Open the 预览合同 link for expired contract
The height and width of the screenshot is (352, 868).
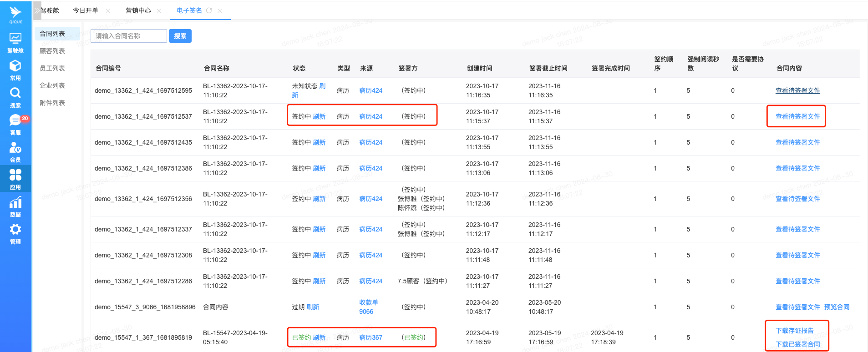click(837, 307)
